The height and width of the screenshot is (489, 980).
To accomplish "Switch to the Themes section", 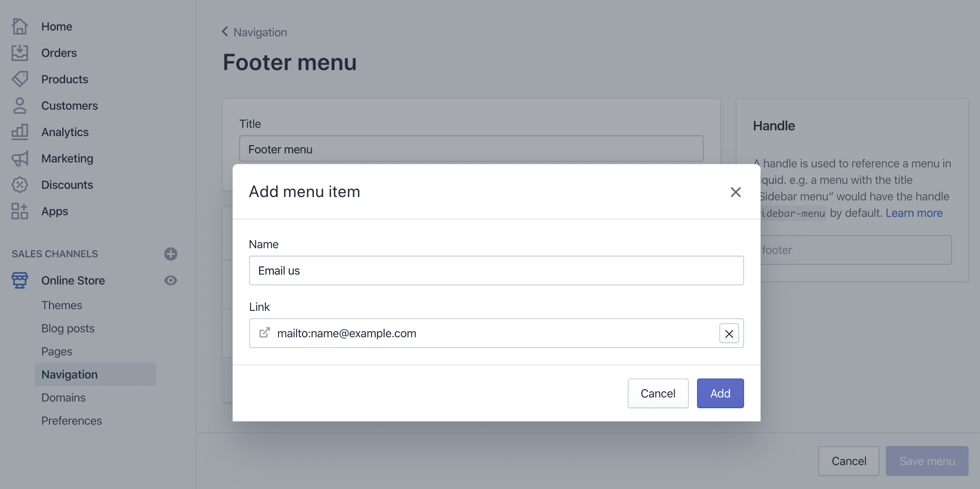I will (61, 305).
